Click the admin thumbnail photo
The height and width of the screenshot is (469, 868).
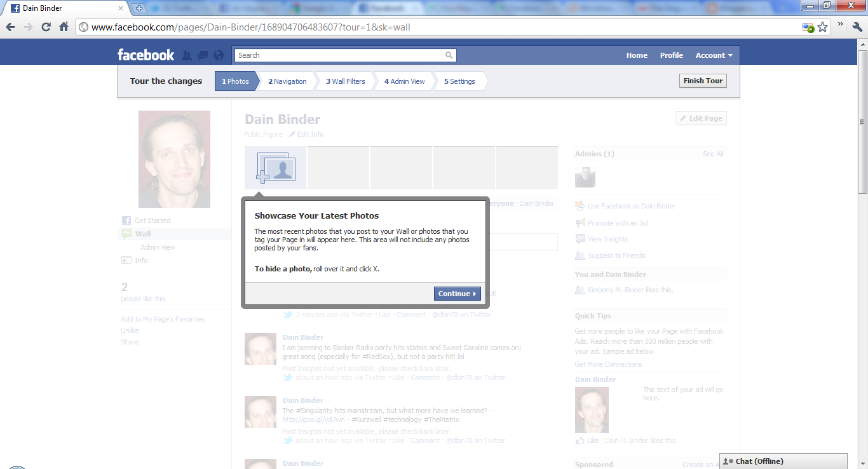[x=585, y=177]
